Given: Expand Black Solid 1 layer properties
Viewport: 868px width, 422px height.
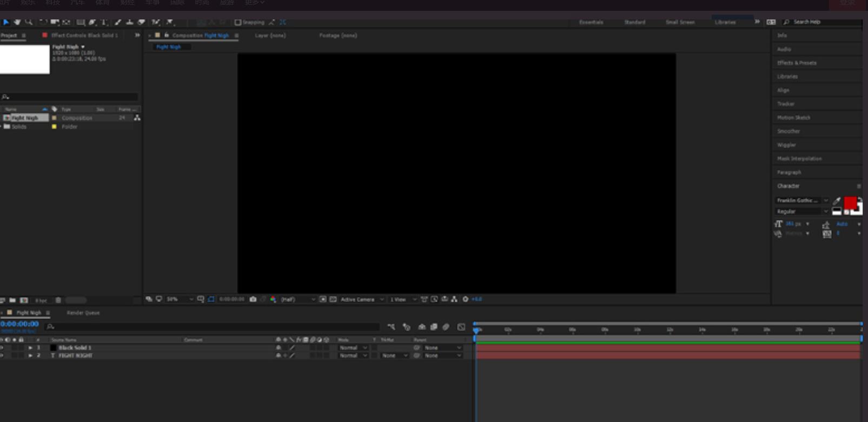Looking at the screenshot, I should [x=30, y=348].
